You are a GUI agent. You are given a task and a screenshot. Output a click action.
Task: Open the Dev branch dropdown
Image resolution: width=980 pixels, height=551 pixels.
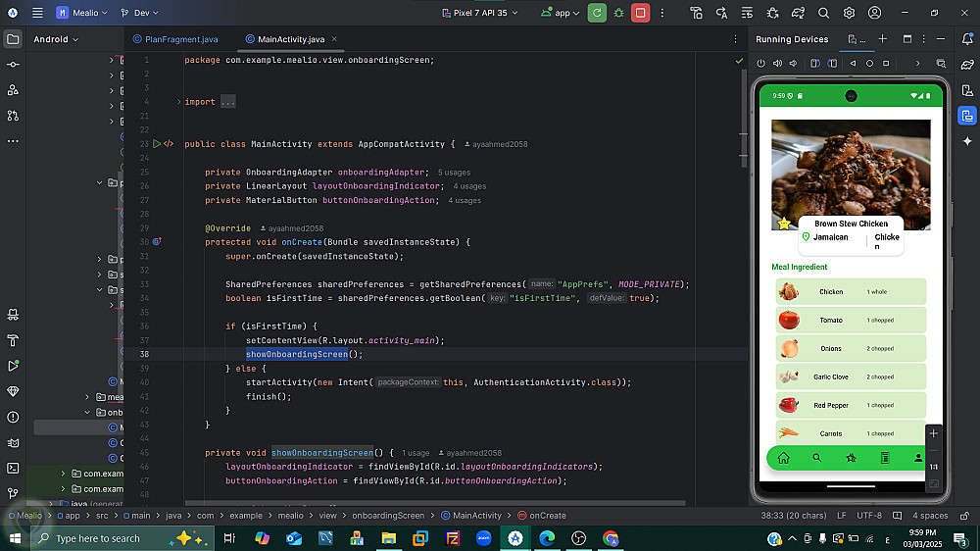coord(141,13)
